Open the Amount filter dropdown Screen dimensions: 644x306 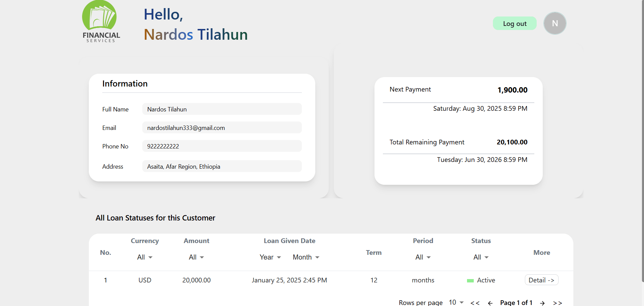point(196,257)
